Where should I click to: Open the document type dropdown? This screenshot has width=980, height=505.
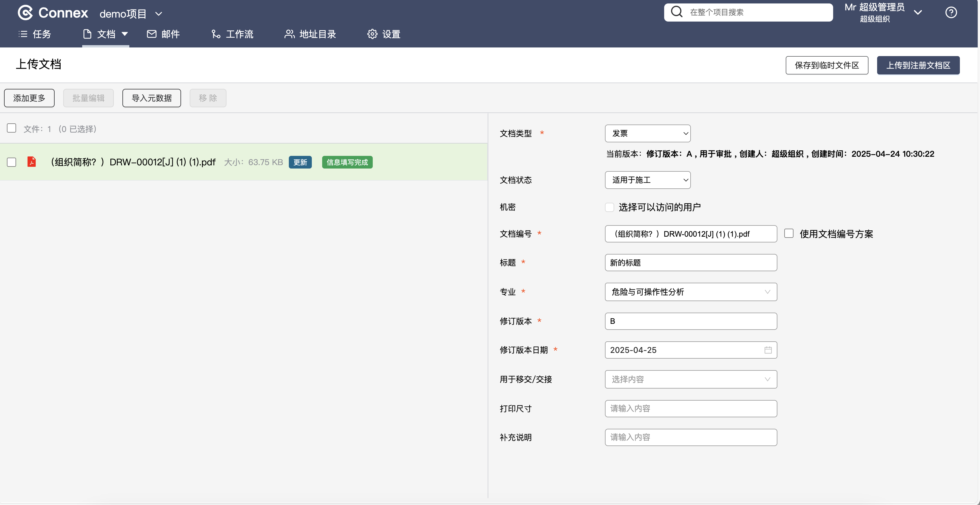(x=647, y=133)
